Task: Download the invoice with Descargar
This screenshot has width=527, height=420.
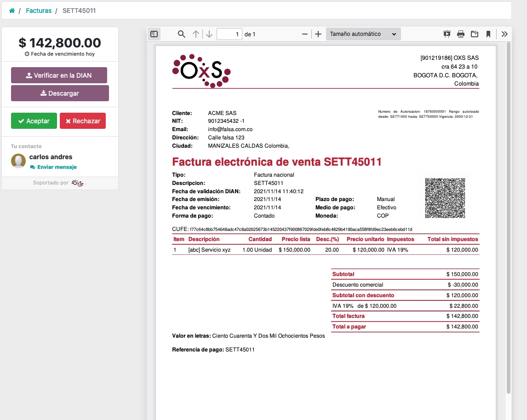Action: (60, 93)
